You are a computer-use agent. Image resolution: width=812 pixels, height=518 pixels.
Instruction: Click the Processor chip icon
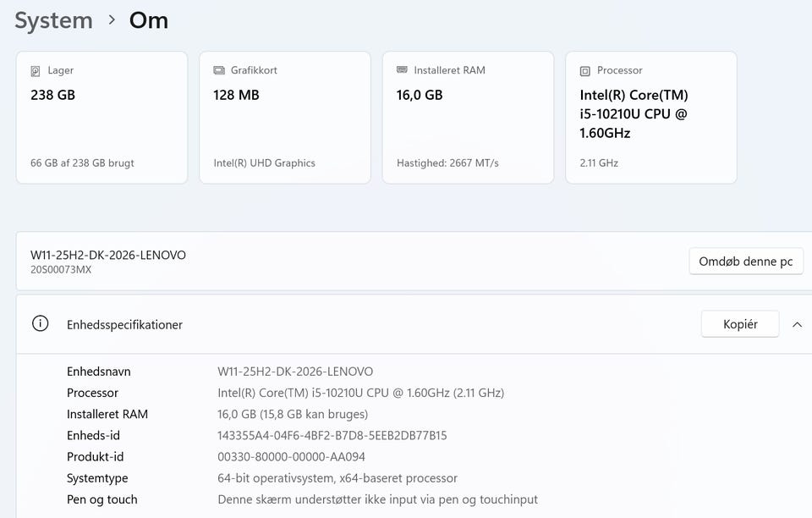coord(584,71)
